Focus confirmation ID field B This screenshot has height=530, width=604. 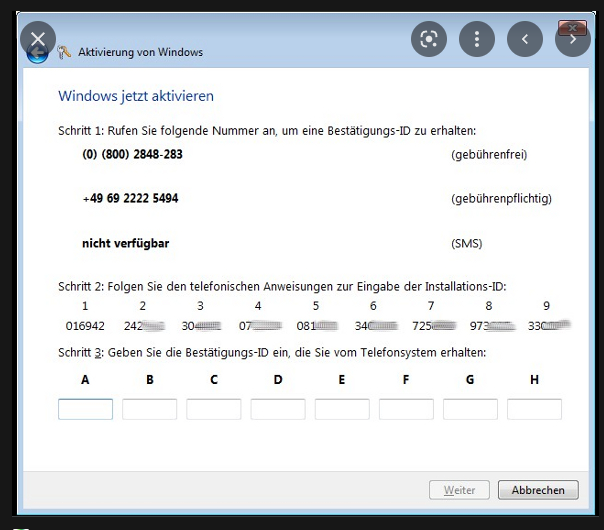[149, 409]
